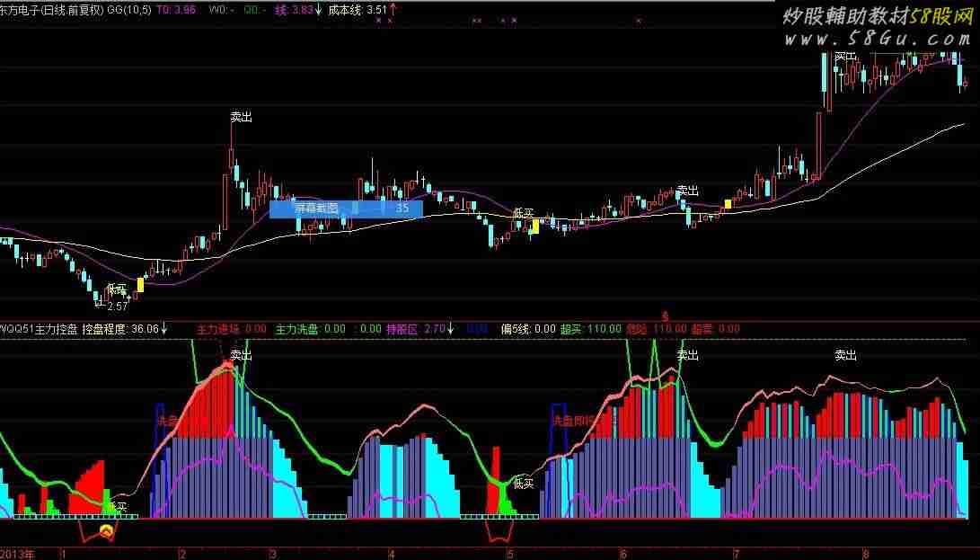The height and width of the screenshot is (560, 980).
Task: Click the down arrow after 控盘程度 36.06
Action: tap(164, 329)
